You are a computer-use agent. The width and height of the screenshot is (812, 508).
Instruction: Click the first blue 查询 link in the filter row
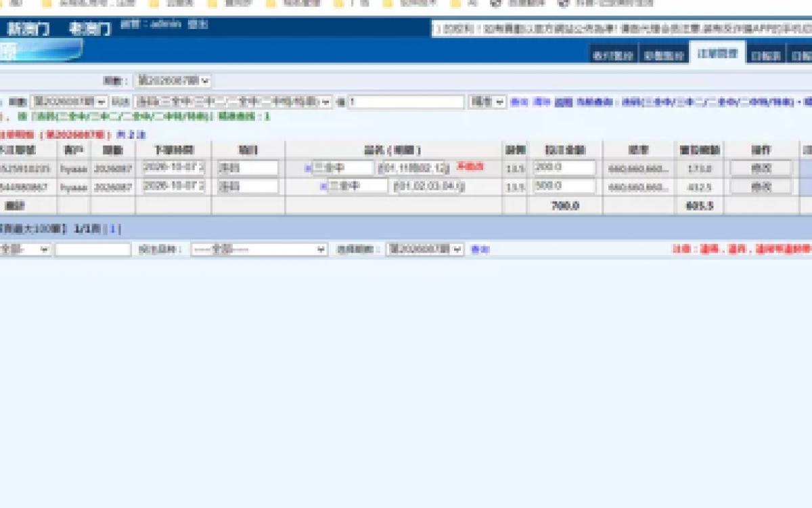(x=518, y=102)
